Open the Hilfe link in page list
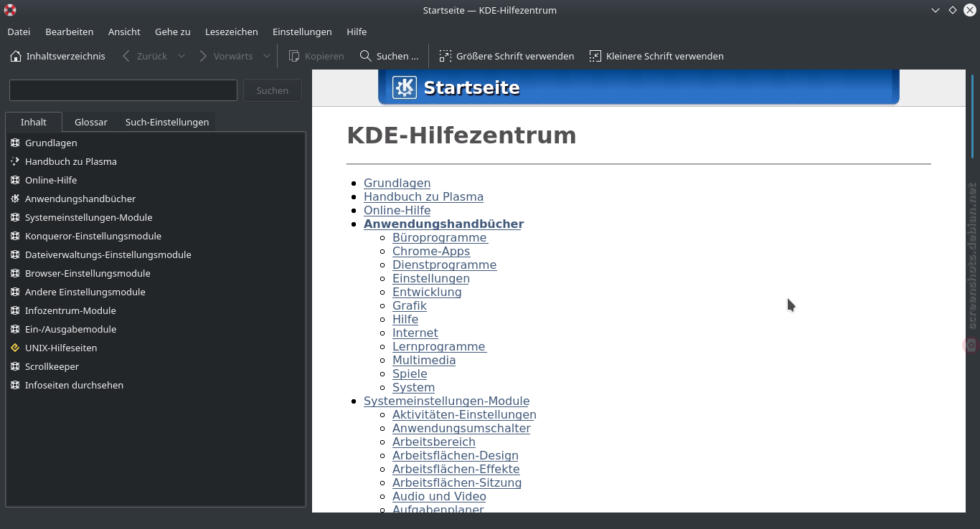This screenshot has height=529, width=980. tap(405, 319)
